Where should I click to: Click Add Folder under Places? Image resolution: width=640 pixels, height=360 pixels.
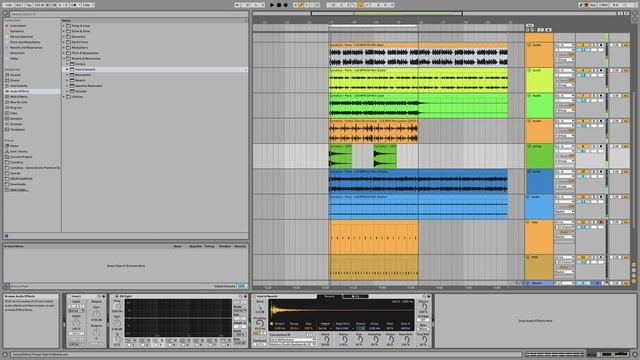click(19, 190)
